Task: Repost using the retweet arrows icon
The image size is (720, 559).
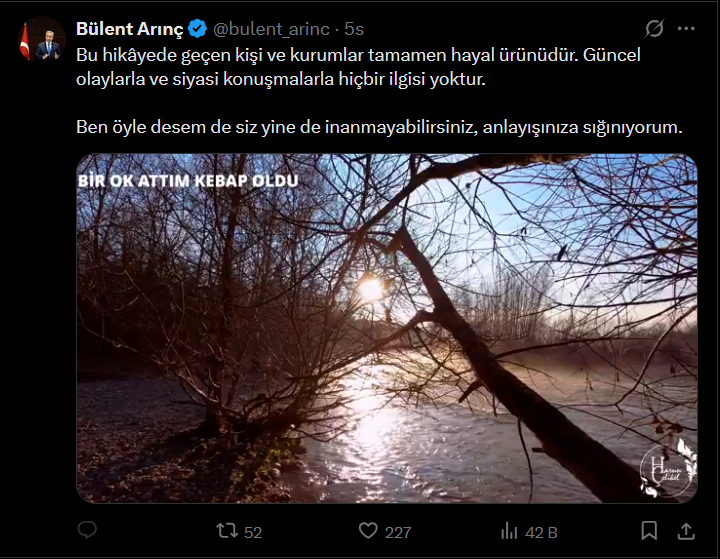Action: (227, 531)
